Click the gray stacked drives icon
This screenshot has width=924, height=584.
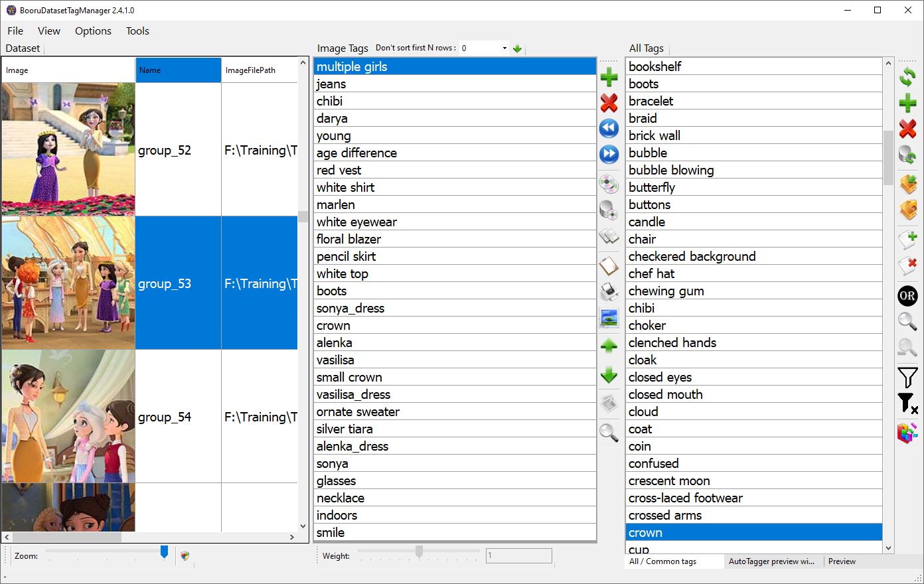609,236
